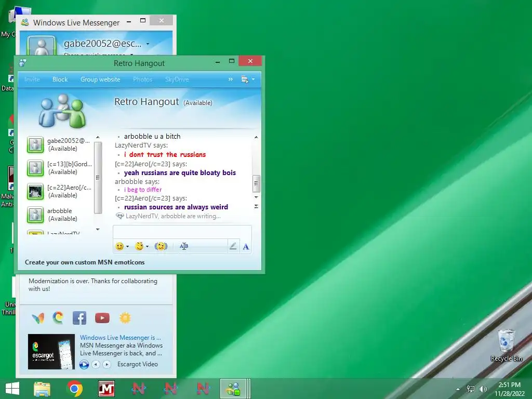
Task: Click the escargot video thumbnail
Action: pos(51,352)
